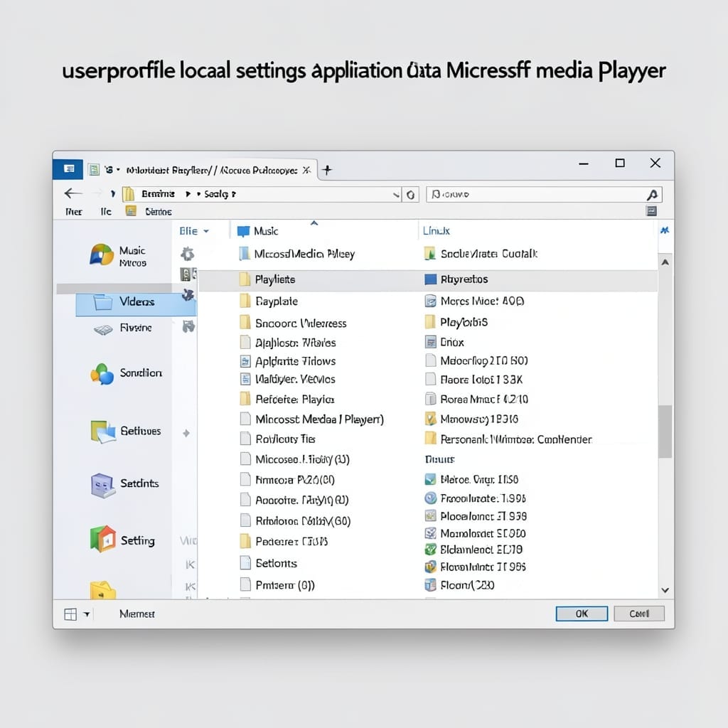Viewport: 728px width, 728px height.
Task: Select the Mincosst Medaa Player file
Action: (x=312, y=419)
